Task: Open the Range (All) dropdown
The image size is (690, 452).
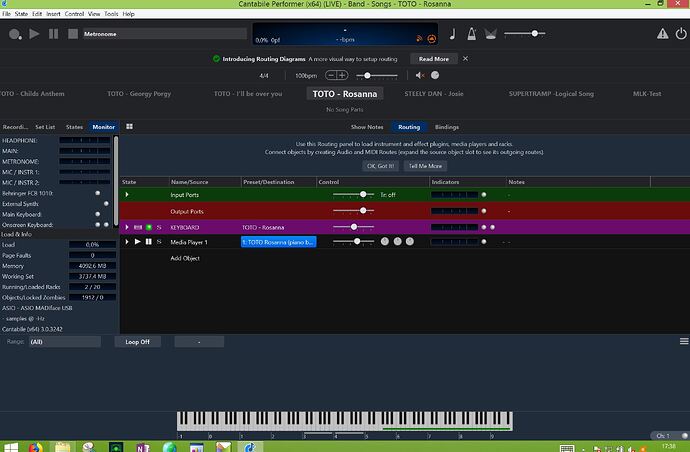Action: [65, 342]
